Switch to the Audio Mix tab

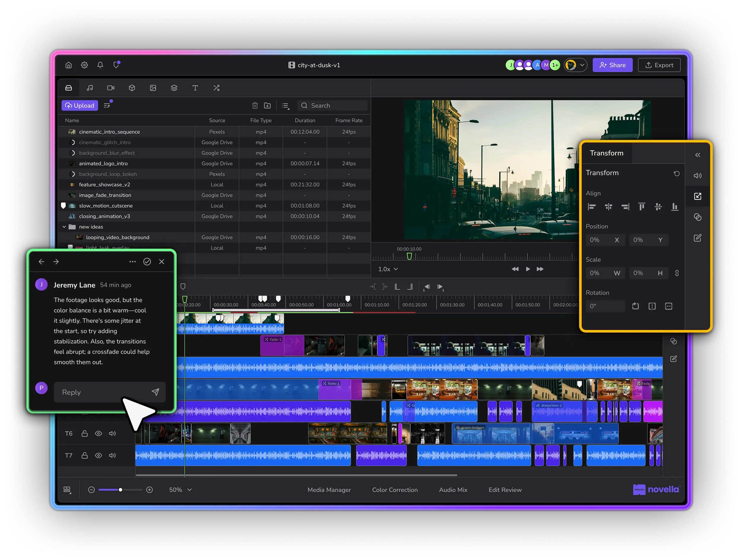(x=453, y=490)
